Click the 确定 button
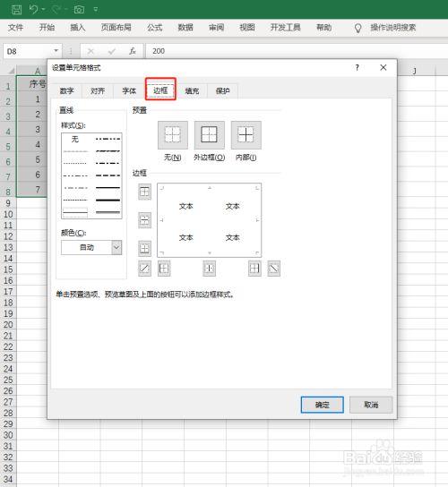The width and height of the screenshot is (448, 487). tap(322, 405)
